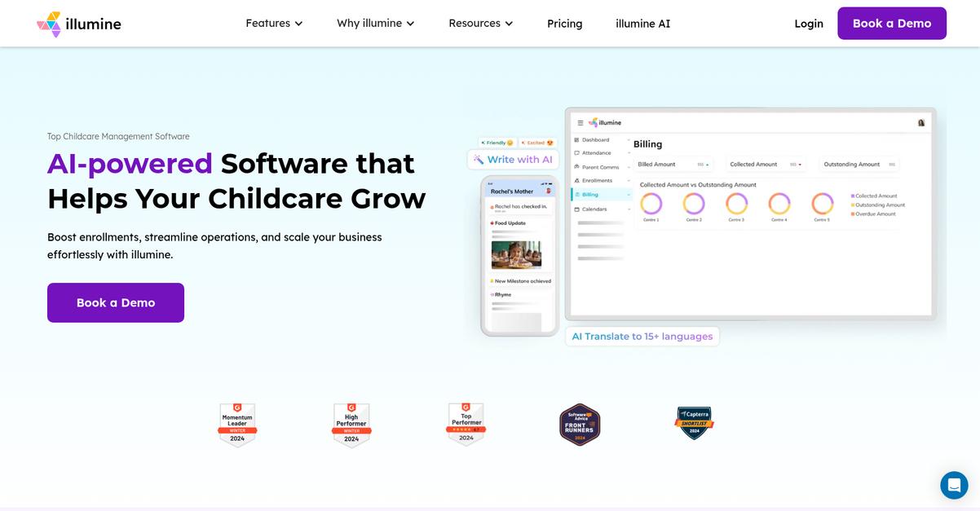Viewport: 980px width, 511px height.
Task: Click the illumine logo in the header
Action: [79, 24]
